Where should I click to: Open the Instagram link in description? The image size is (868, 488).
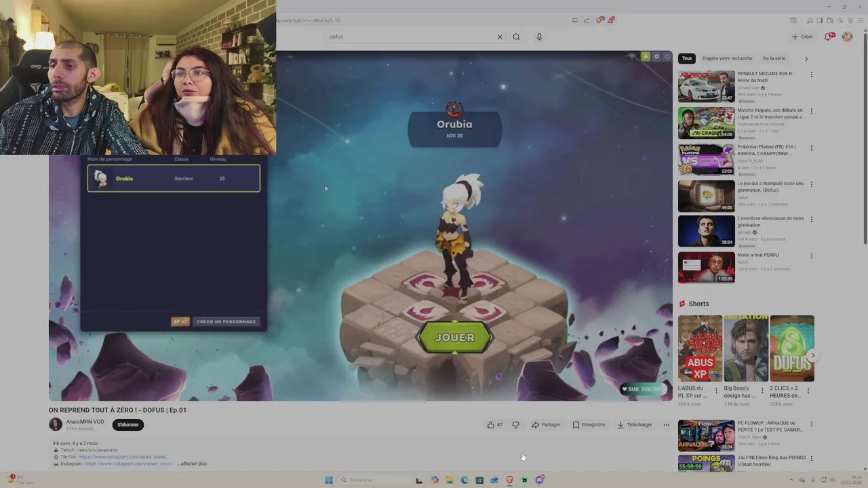(129, 464)
